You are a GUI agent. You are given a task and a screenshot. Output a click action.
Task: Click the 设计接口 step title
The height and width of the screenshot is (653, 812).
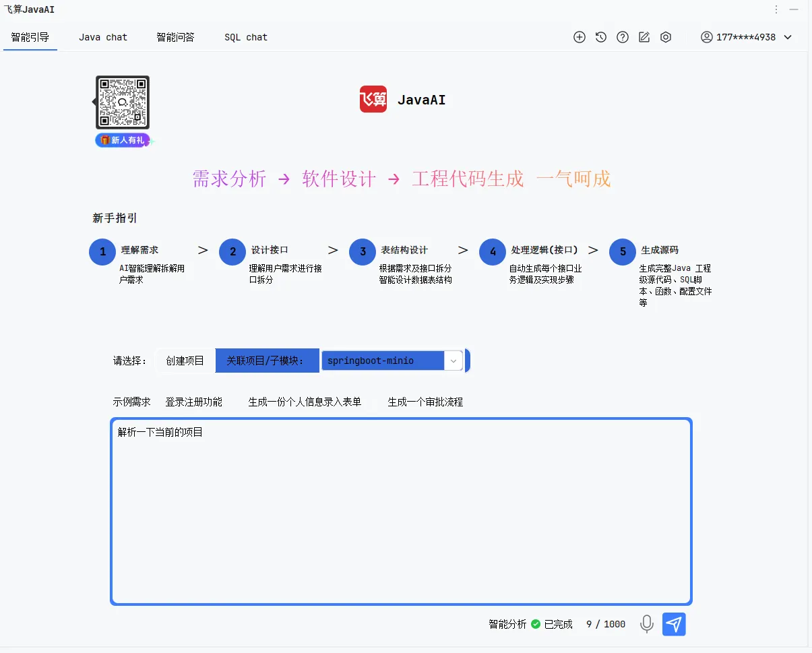pos(270,250)
